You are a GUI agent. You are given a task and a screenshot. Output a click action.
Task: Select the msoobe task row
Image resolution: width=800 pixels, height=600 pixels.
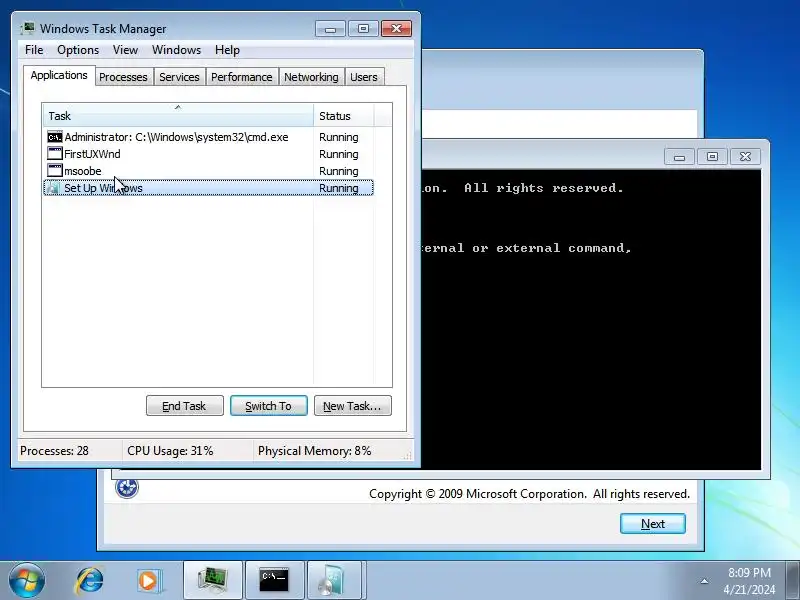point(208,171)
